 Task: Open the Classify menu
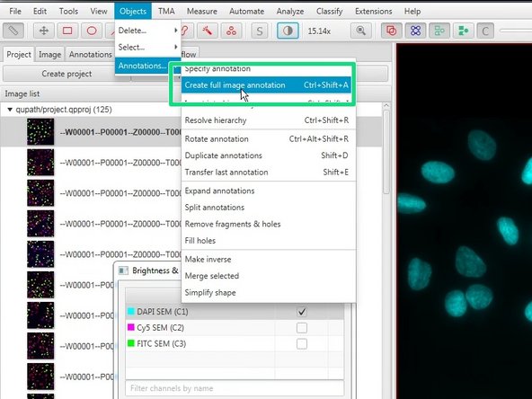(x=330, y=11)
